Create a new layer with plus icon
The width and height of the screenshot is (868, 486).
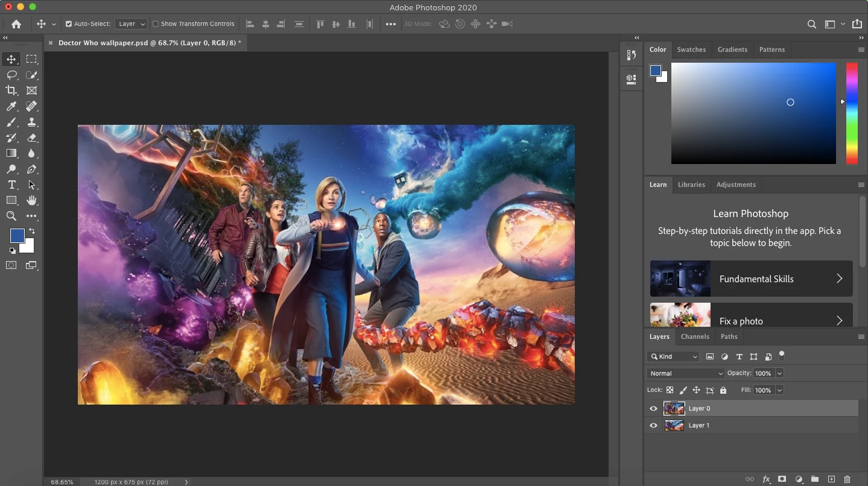[831, 479]
